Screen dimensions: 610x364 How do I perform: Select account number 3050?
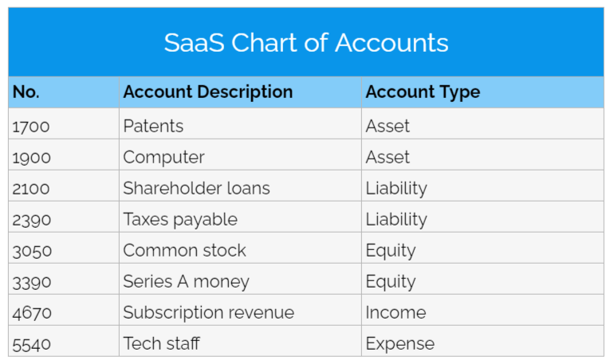pyautogui.click(x=32, y=250)
